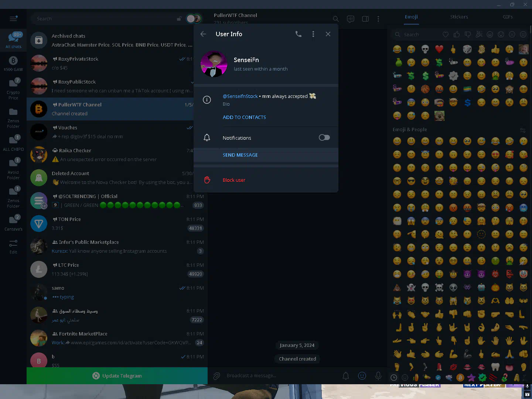Open the Fortnite MarketPlace group

117,338
